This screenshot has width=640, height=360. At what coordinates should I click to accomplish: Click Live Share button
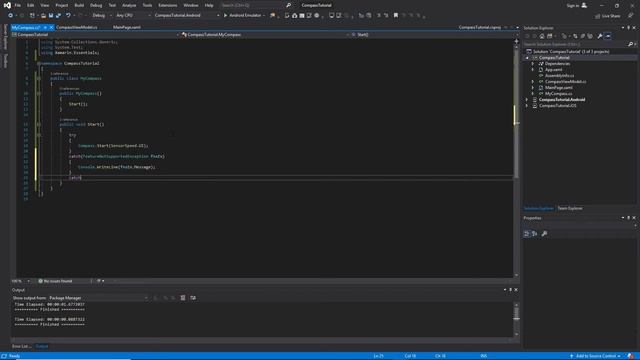pyautogui.click(x=607, y=16)
